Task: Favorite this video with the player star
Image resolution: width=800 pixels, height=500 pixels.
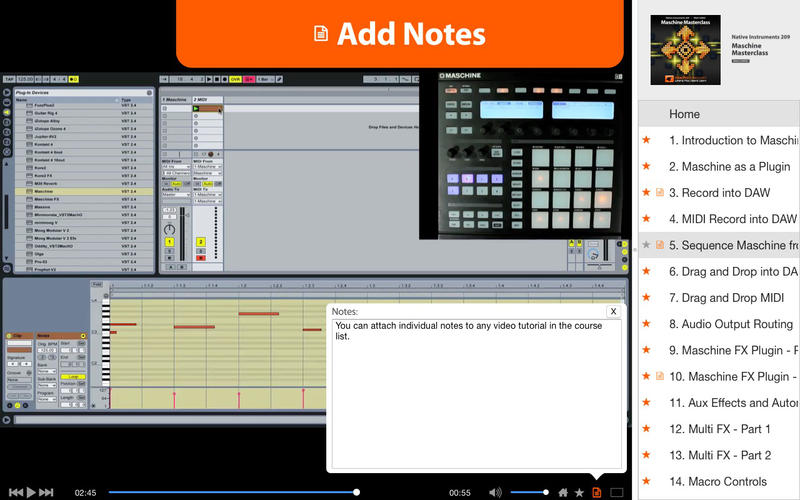Action: 579,492
